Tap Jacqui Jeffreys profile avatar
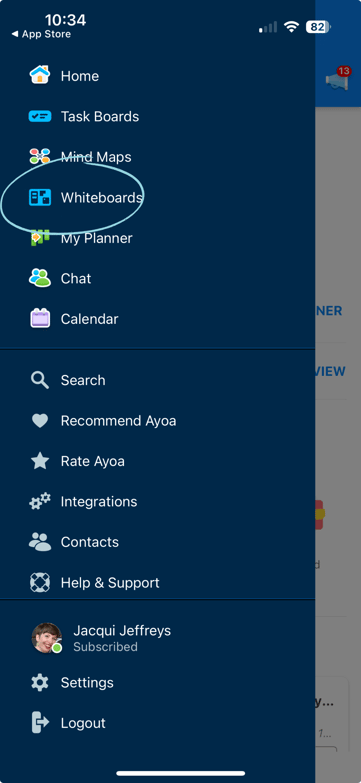 tap(46, 638)
